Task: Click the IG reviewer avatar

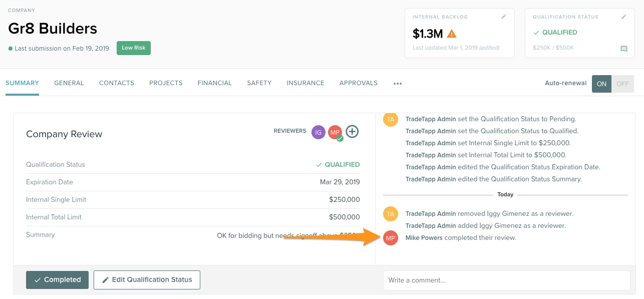Action: [318, 132]
